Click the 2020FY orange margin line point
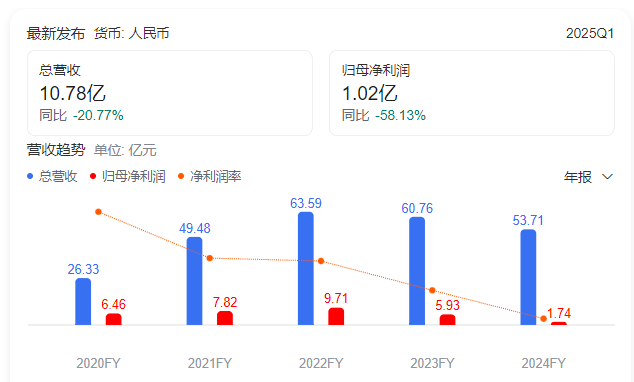Screen dimensions: 634x382 (x=98, y=212)
